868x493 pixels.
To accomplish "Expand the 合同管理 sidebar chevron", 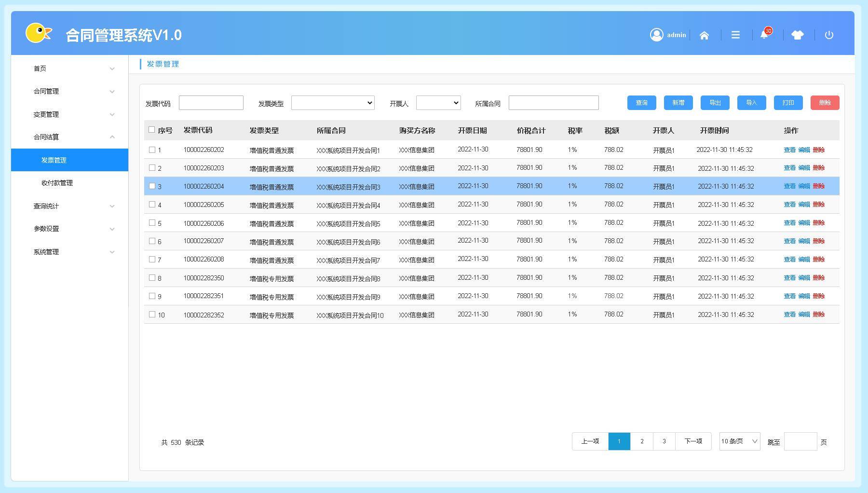I will click(112, 92).
